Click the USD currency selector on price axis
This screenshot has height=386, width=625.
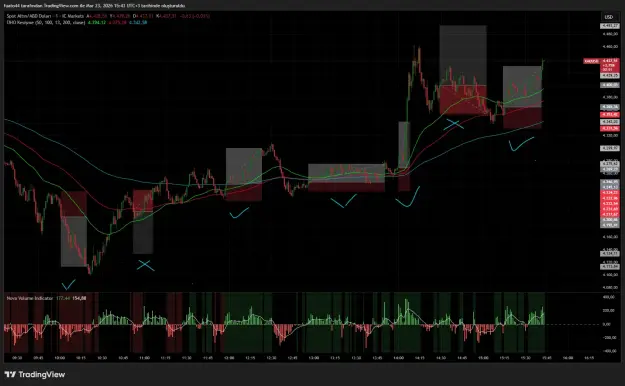(x=609, y=17)
